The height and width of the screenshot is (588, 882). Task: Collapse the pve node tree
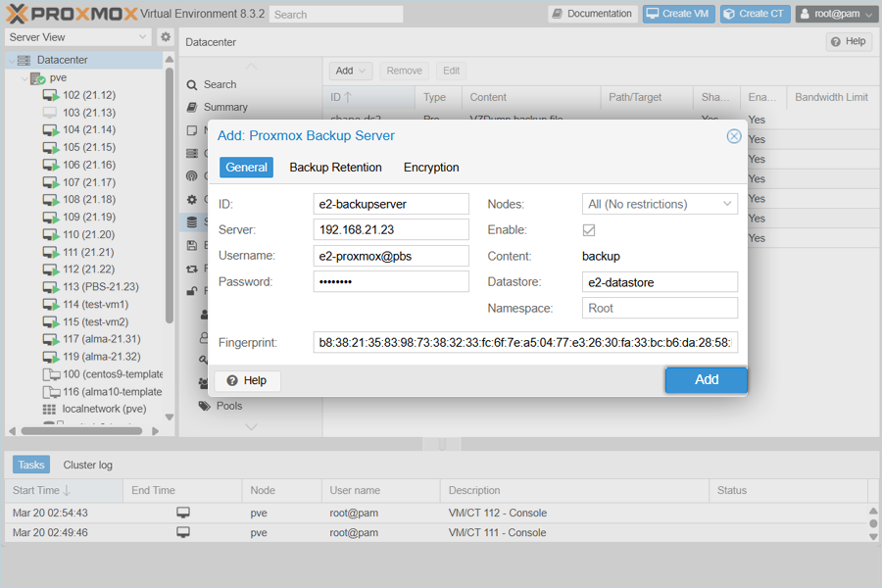click(24, 78)
